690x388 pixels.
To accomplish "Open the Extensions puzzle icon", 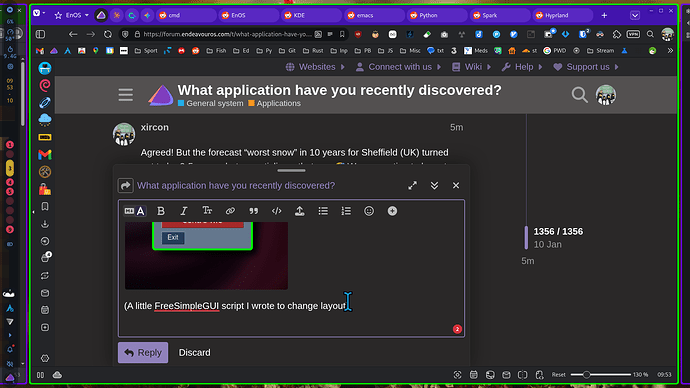I will (617, 34).
